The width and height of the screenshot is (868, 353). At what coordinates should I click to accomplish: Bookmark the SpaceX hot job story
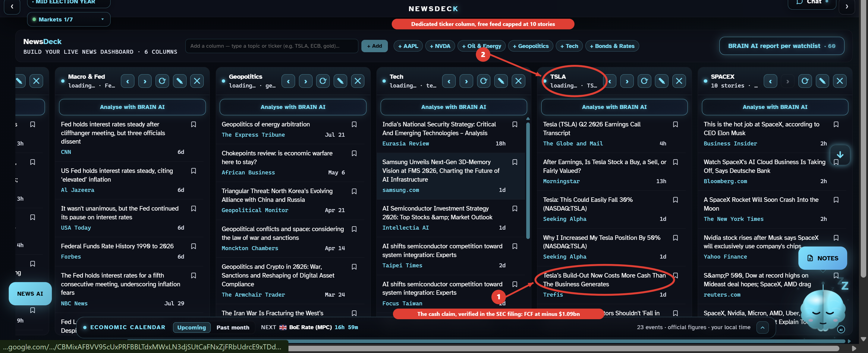tap(836, 125)
